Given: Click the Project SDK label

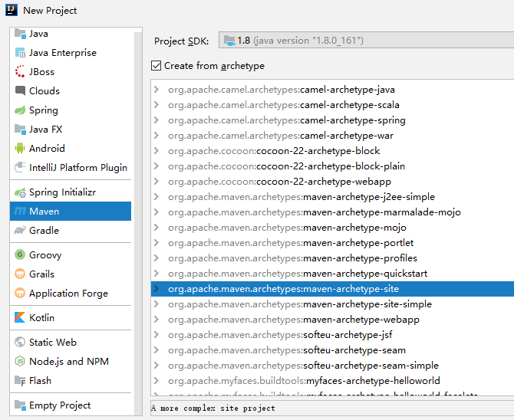Looking at the screenshot, I should coord(181,41).
